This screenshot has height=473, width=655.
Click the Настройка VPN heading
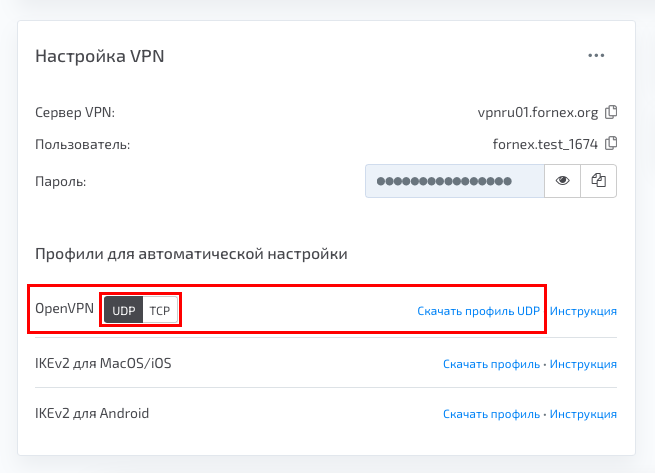click(x=99, y=56)
